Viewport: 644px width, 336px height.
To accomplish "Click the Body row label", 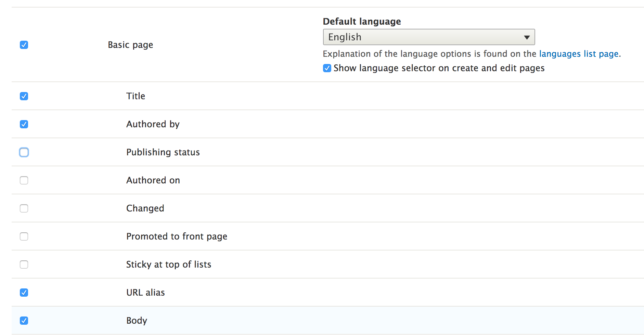I will click(x=137, y=321).
